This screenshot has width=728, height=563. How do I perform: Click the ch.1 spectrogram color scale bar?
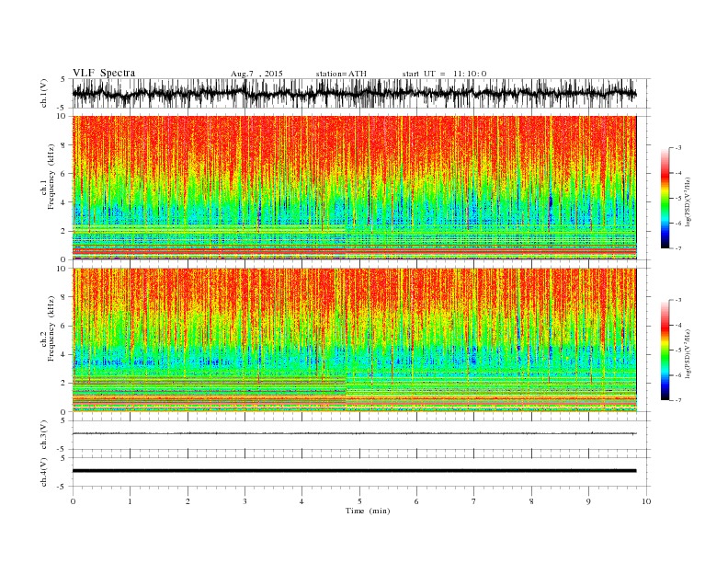[x=665, y=198]
